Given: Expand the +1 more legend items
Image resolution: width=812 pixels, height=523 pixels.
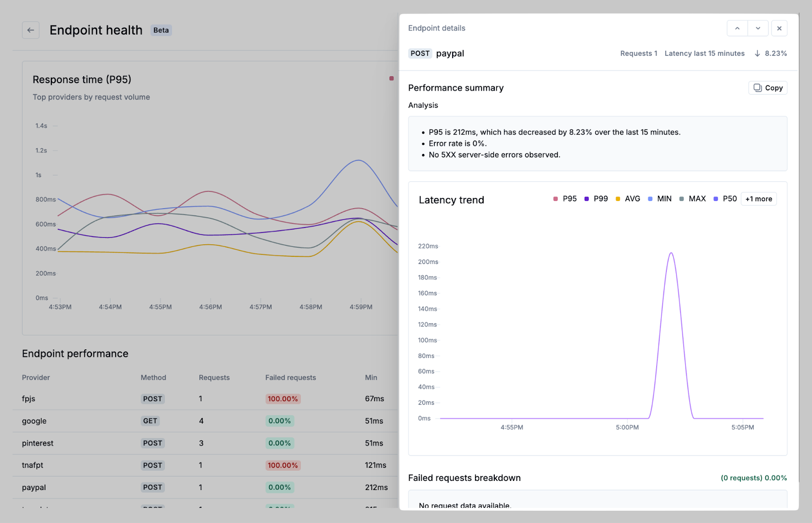Looking at the screenshot, I should tap(758, 199).
